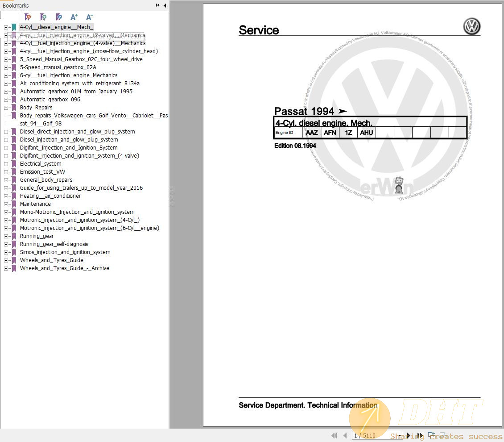Open the Running_gear bookmark
Viewport: 504px width, 442px height.
point(37,236)
